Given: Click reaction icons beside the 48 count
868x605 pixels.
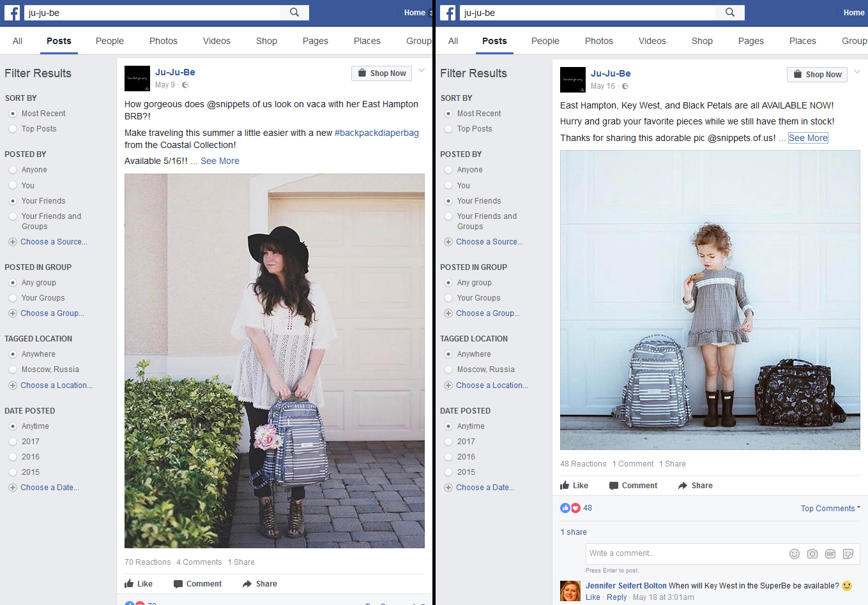Looking at the screenshot, I should (x=570, y=508).
